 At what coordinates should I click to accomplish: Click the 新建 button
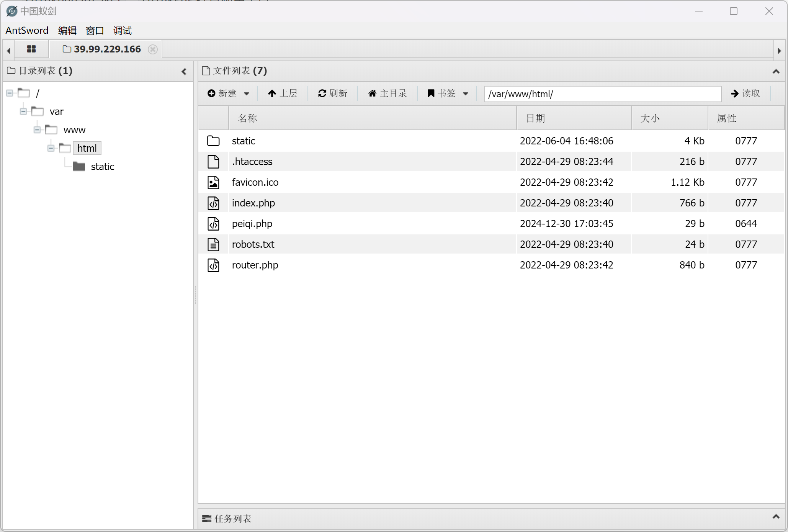(222, 93)
